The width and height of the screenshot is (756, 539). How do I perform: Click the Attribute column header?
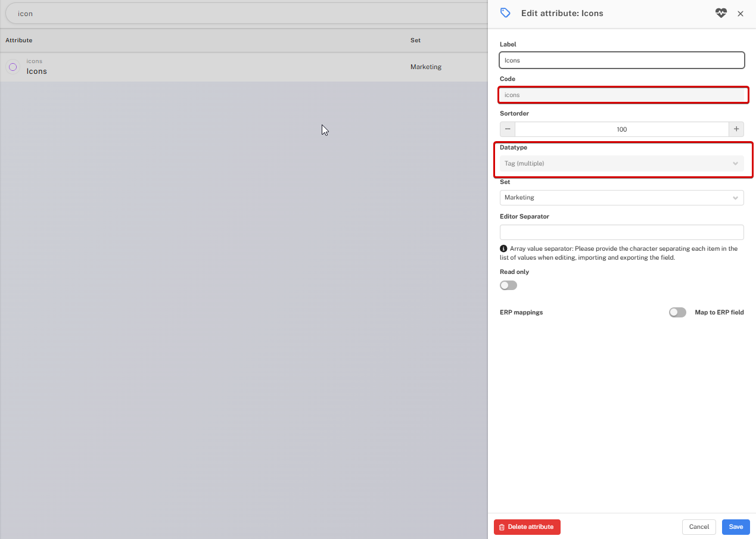point(19,40)
